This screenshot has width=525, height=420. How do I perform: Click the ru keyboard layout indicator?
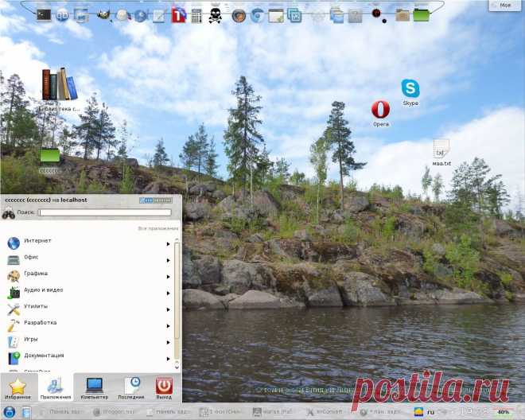[x=431, y=412]
